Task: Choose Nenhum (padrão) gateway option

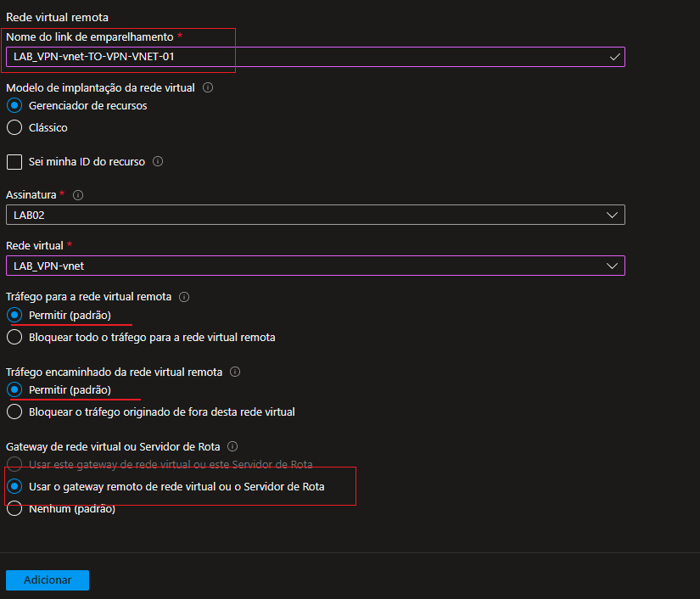Action: 14,509
